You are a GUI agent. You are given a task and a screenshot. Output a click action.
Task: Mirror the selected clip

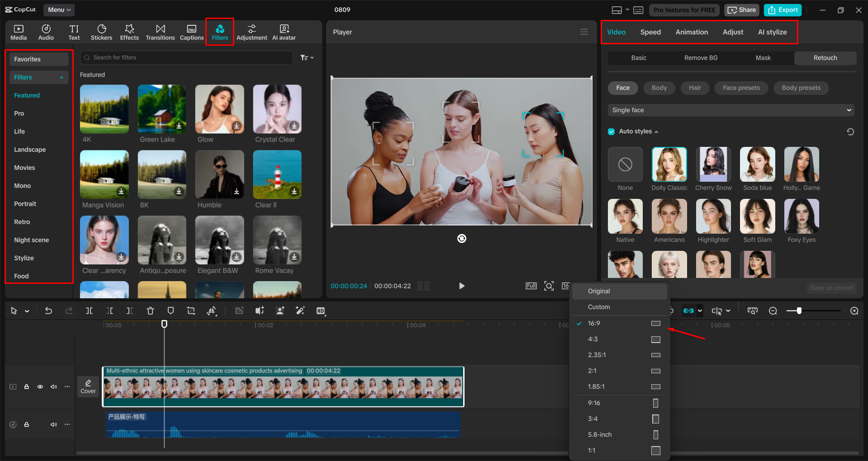coord(211,310)
